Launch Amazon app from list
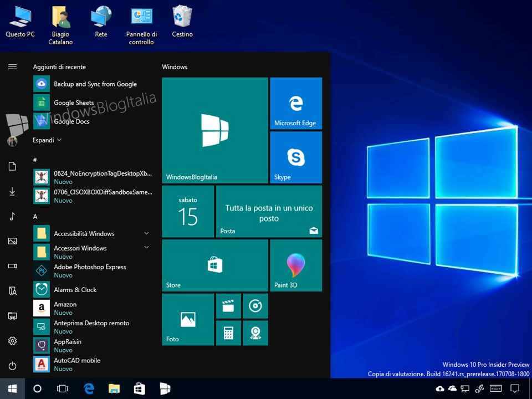532x399 pixels. [x=93, y=308]
